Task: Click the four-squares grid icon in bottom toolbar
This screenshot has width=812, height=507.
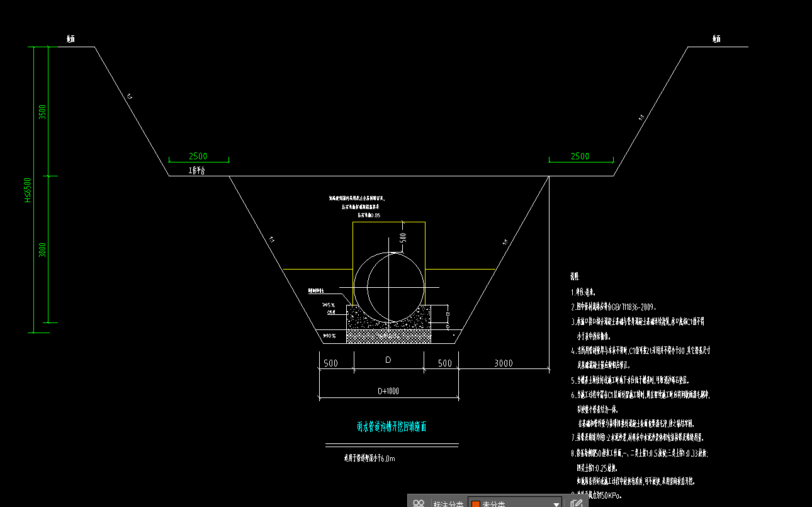Action: tap(419, 503)
